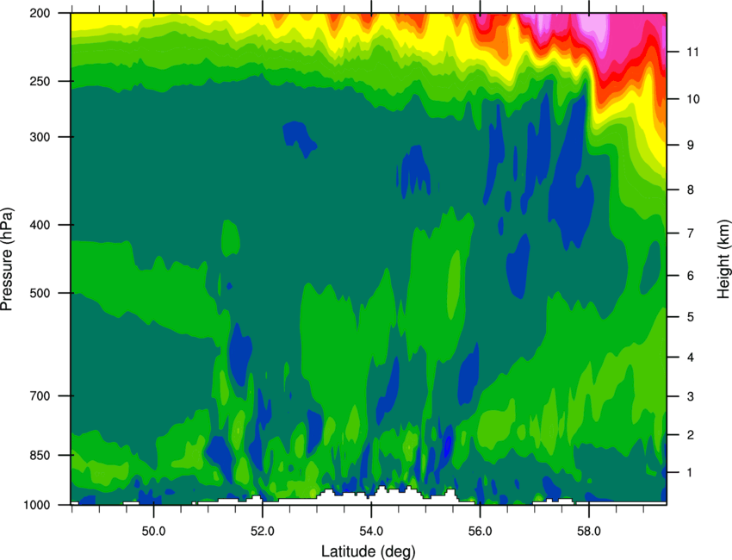Click the 10 km height label
Image resolution: width=732 pixels, height=560 pixels.
[692, 99]
